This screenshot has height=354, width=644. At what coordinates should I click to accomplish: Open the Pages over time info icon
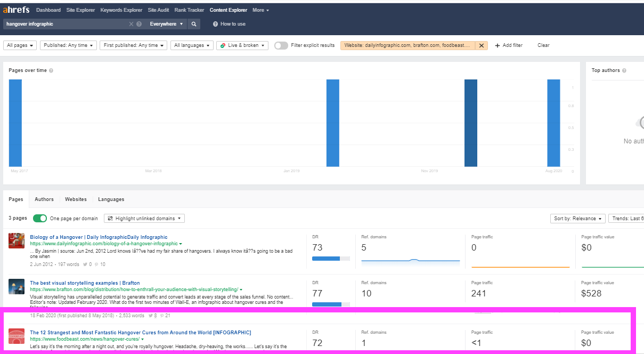(x=51, y=70)
